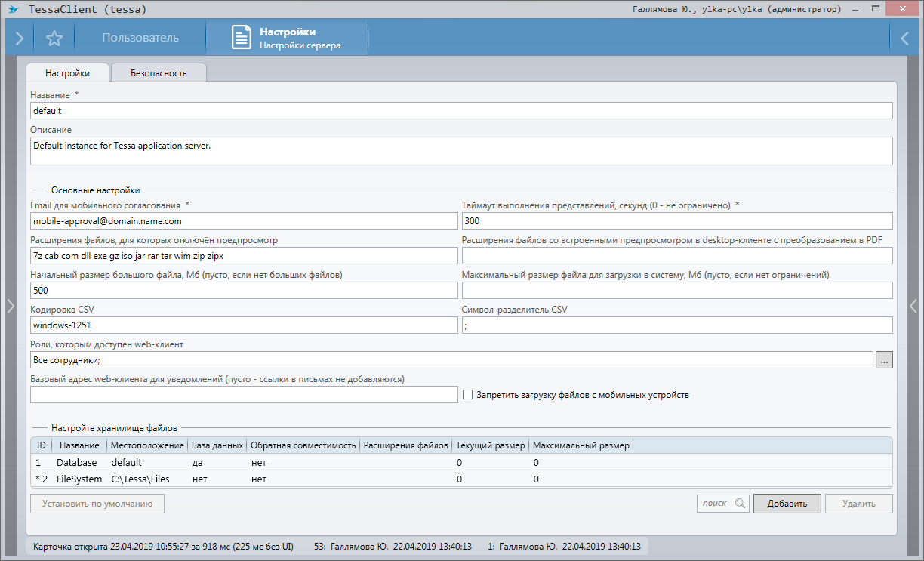Click the Добавить button

(787, 504)
